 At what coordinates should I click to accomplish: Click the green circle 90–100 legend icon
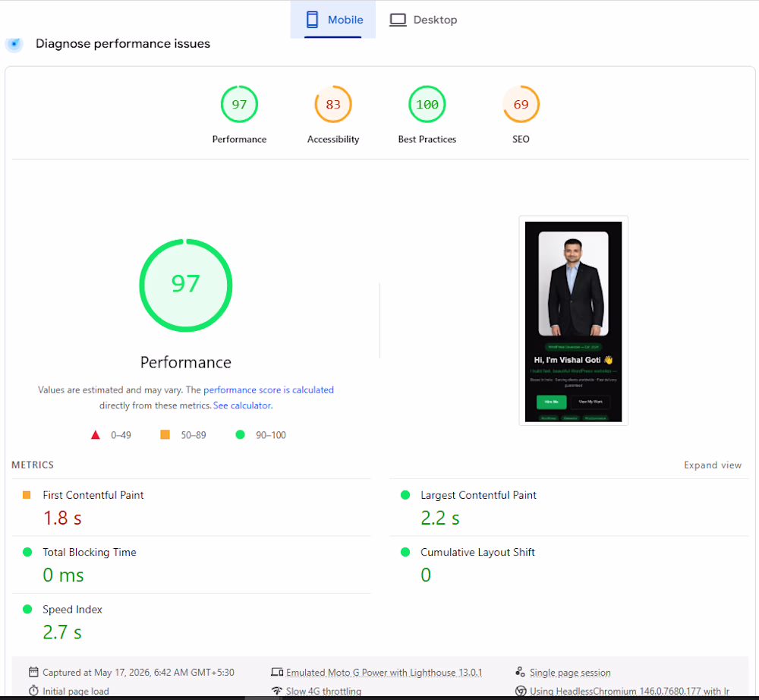(240, 435)
